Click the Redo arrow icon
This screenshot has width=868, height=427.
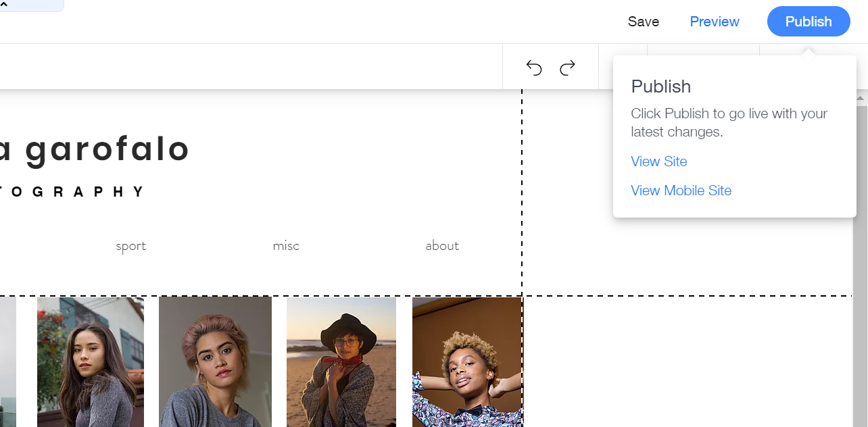(568, 68)
